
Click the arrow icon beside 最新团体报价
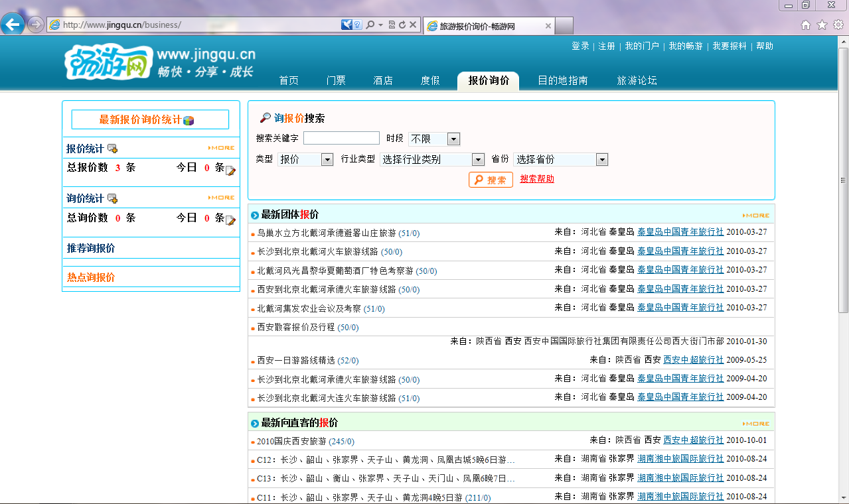tap(255, 216)
